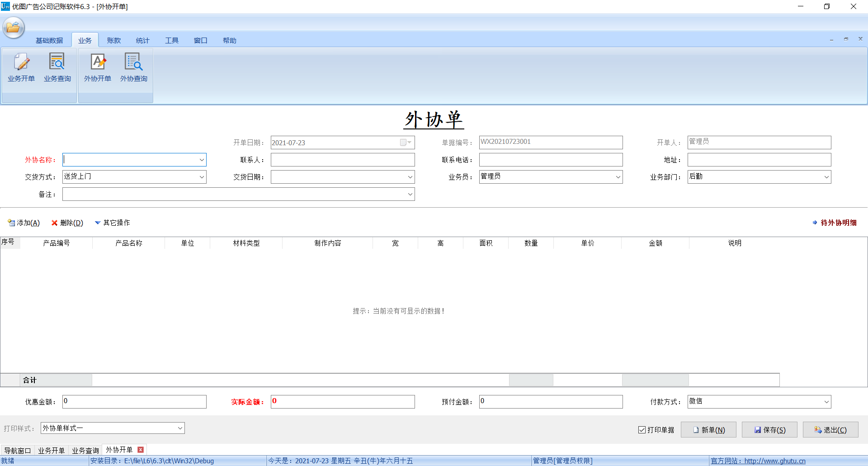Switch to the 工具 ribbon tab
The width and height of the screenshot is (868, 466).
[x=172, y=40]
